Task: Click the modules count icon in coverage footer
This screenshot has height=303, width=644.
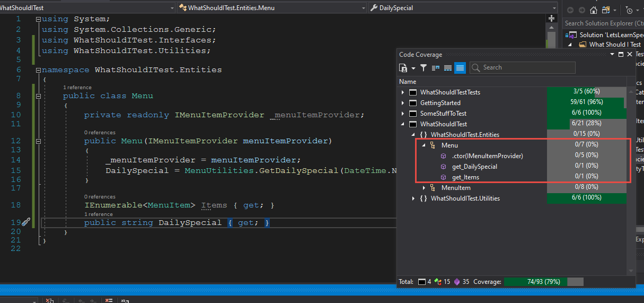Action: pyautogui.click(x=422, y=282)
